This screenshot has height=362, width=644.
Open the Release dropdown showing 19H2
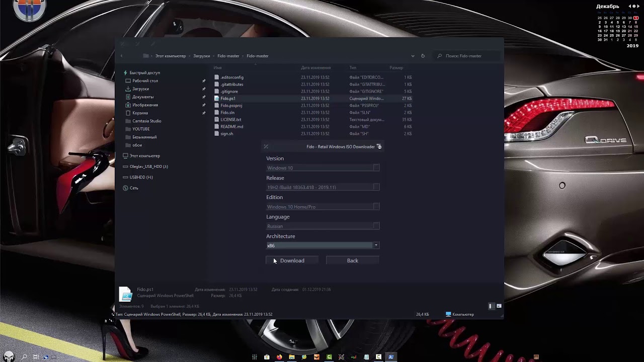click(323, 187)
